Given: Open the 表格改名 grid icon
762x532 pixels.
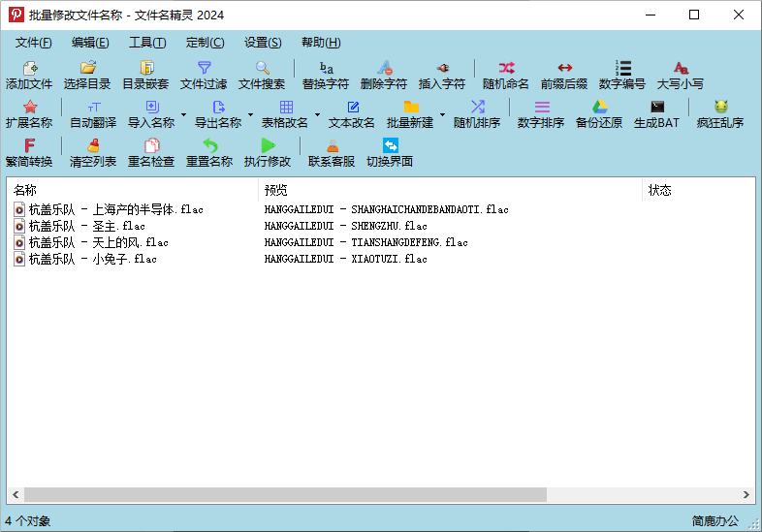Looking at the screenshot, I should click(x=286, y=107).
